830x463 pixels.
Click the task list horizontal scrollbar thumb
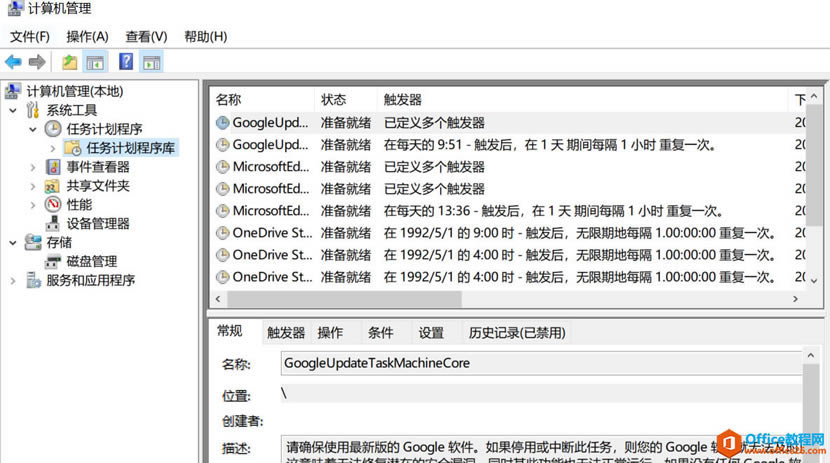(x=345, y=299)
